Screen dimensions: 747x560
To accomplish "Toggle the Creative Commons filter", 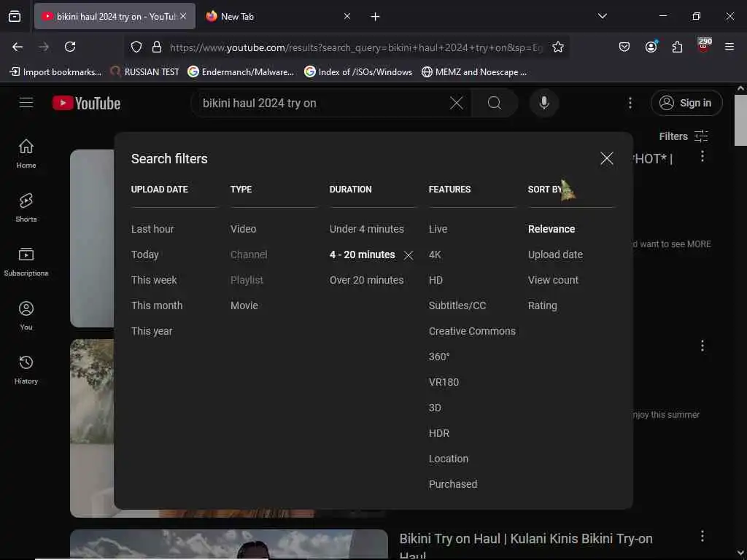I will pyautogui.click(x=472, y=332).
